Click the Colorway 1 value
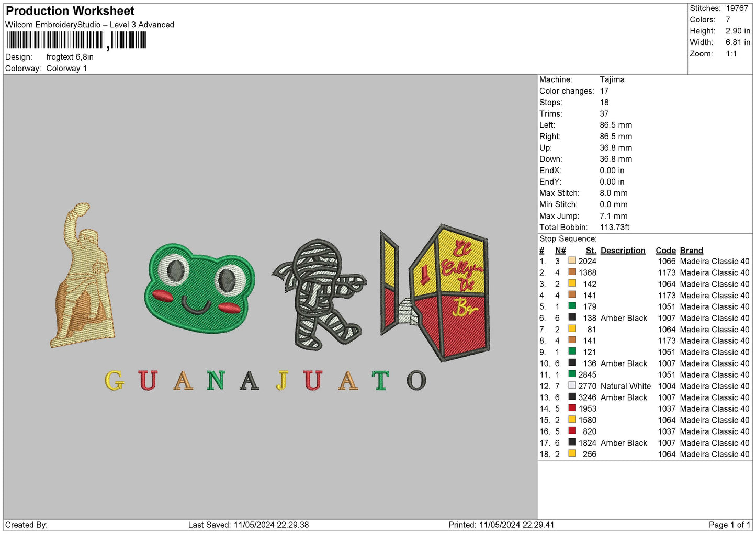This screenshot has height=534, width=756. coord(66,69)
